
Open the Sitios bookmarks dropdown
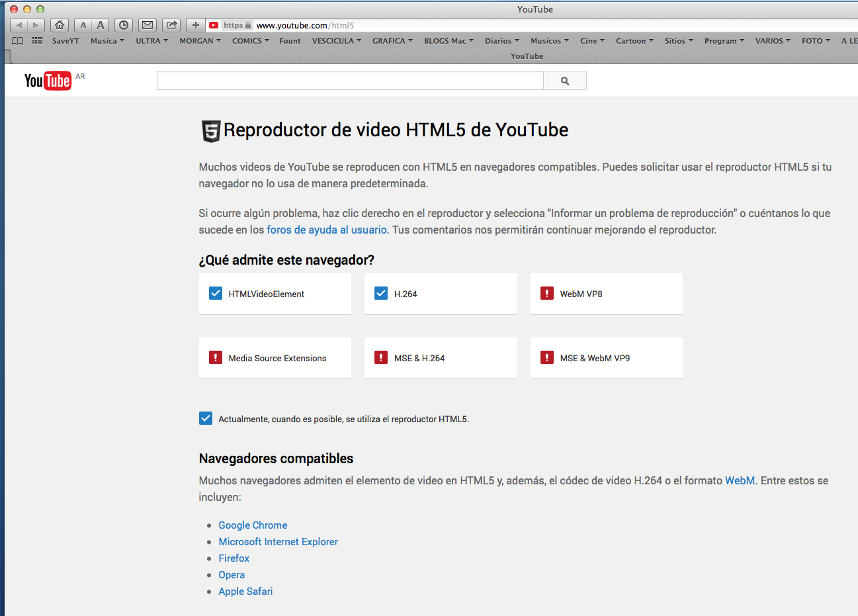[x=679, y=41]
